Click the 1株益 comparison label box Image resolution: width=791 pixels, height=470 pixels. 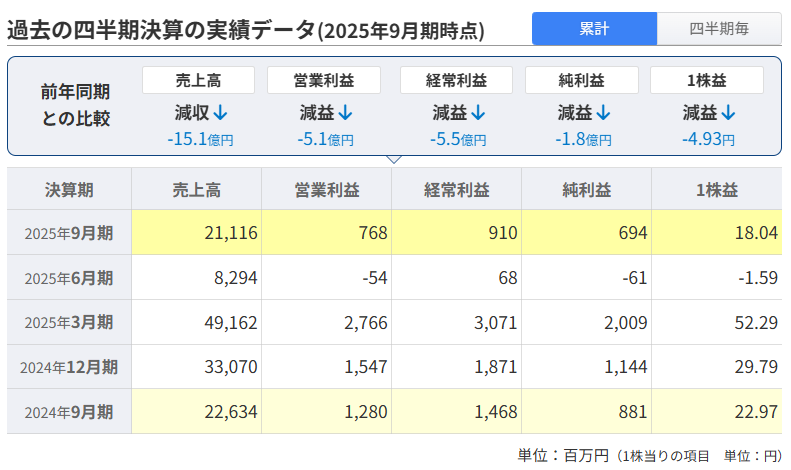pos(706,80)
